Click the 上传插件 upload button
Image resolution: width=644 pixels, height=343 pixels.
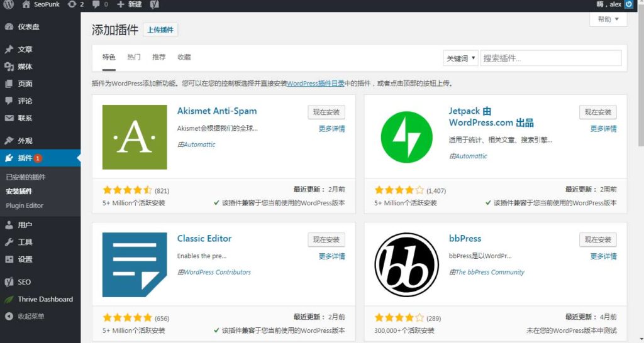tap(161, 30)
